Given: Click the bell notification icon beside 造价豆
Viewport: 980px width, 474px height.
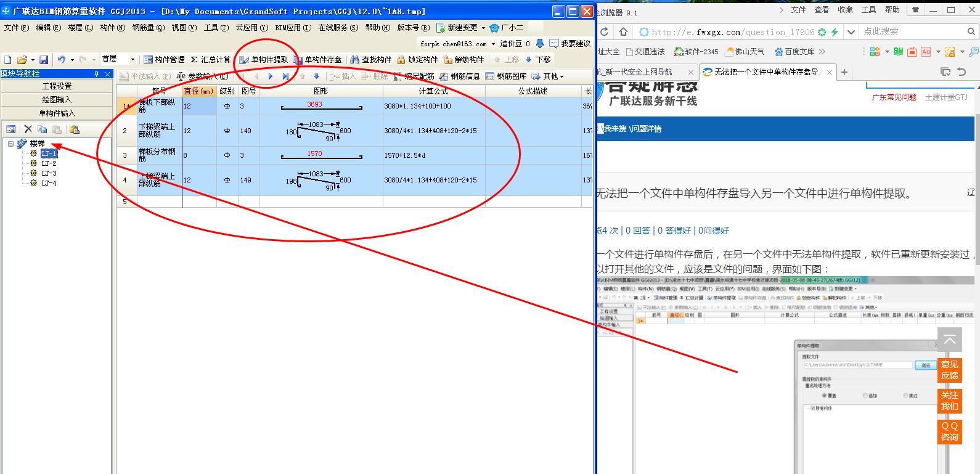Looking at the screenshot, I should click(540, 43).
